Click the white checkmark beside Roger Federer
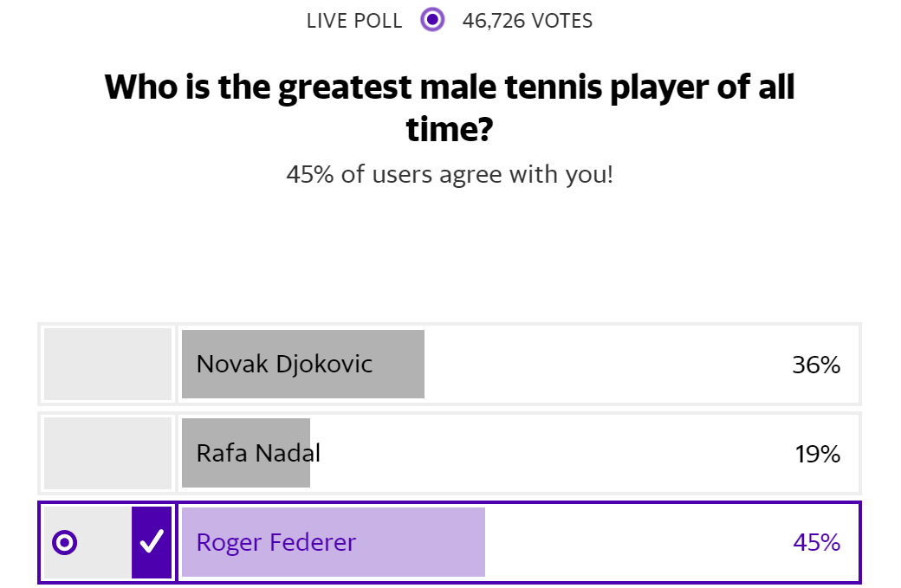The height and width of the screenshot is (588, 901). click(x=152, y=542)
